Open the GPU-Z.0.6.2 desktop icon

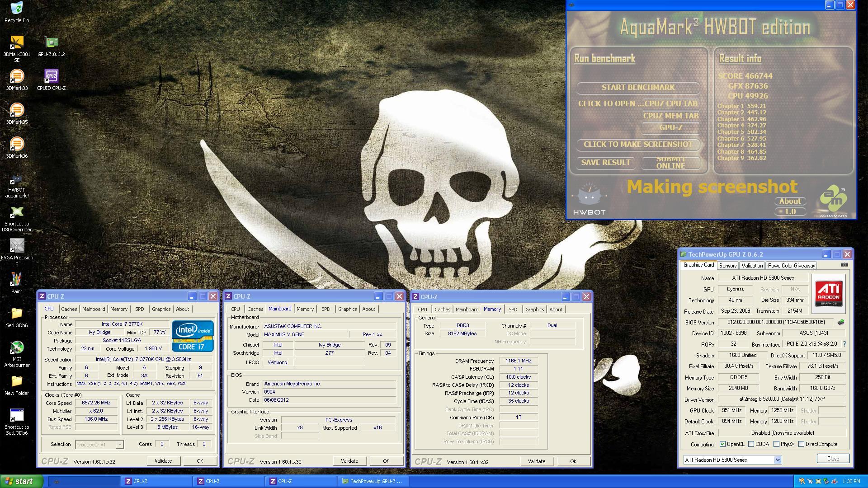pyautogui.click(x=51, y=46)
